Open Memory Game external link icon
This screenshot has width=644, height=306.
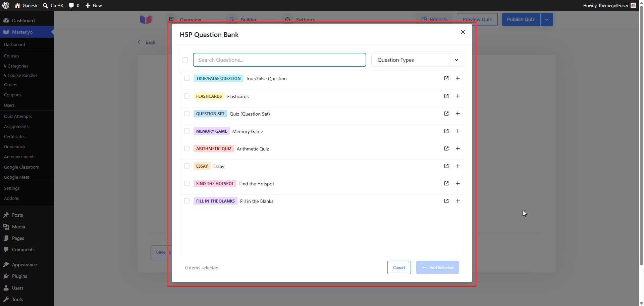[446, 131]
